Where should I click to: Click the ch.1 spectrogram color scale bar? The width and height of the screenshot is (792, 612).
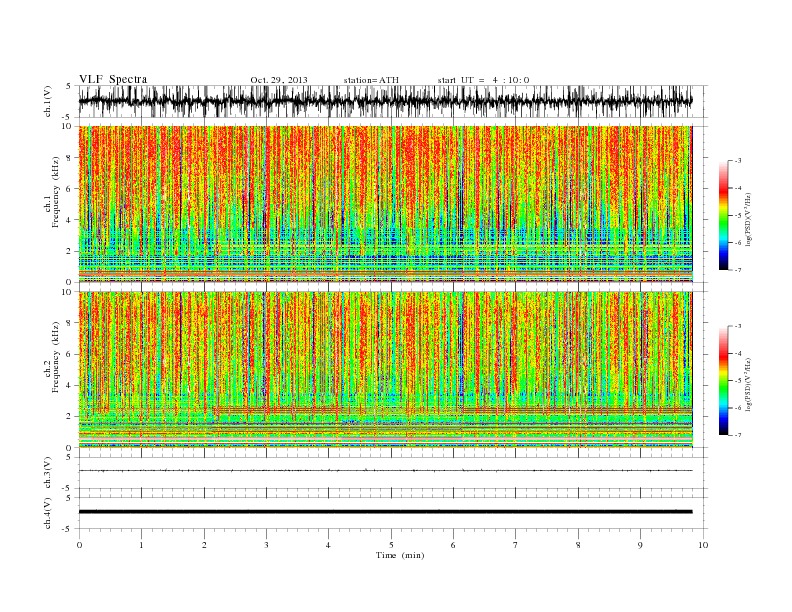tap(723, 215)
